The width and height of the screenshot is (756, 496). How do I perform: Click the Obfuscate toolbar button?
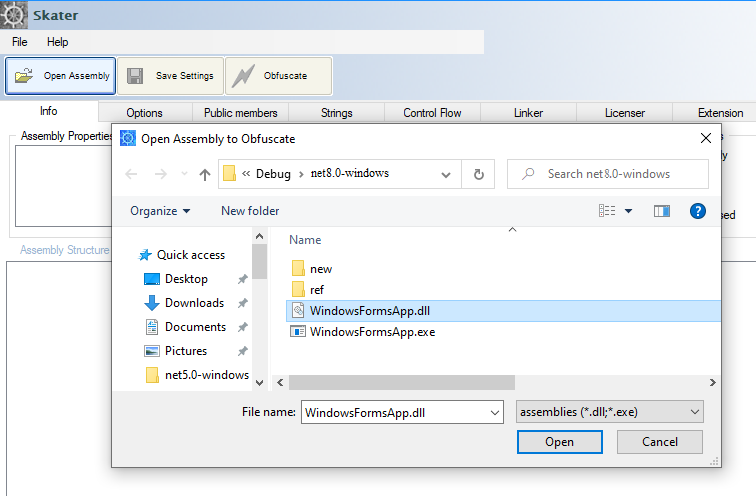(x=279, y=76)
